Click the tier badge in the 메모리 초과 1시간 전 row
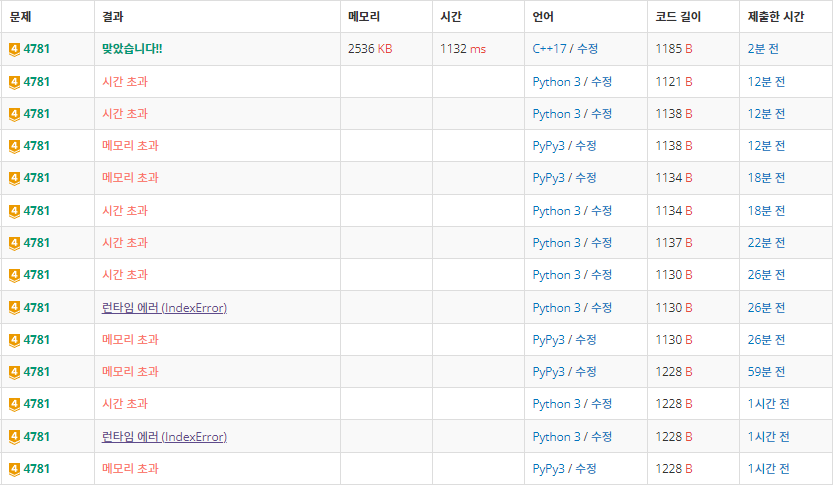The height and width of the screenshot is (492, 839). [x=14, y=470]
